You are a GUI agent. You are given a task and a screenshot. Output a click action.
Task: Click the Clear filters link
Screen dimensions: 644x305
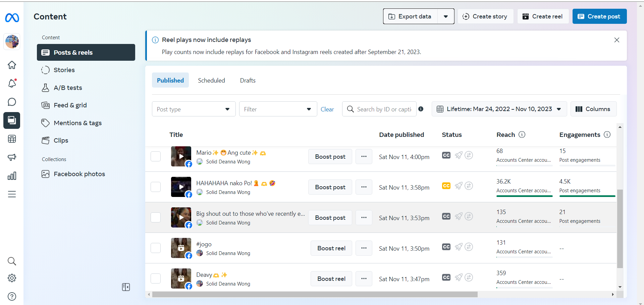point(327,109)
